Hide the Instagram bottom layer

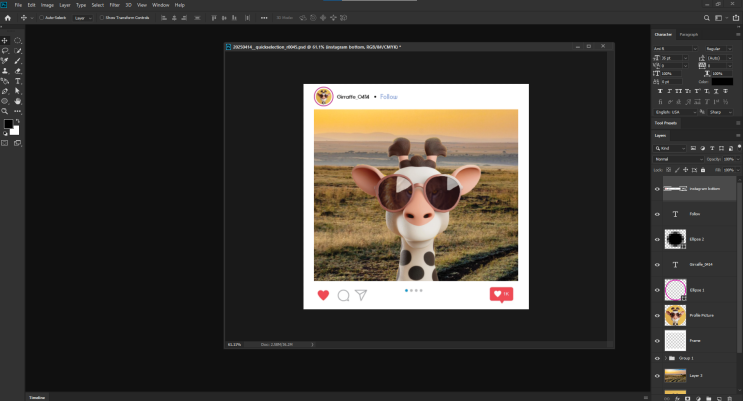(x=657, y=189)
